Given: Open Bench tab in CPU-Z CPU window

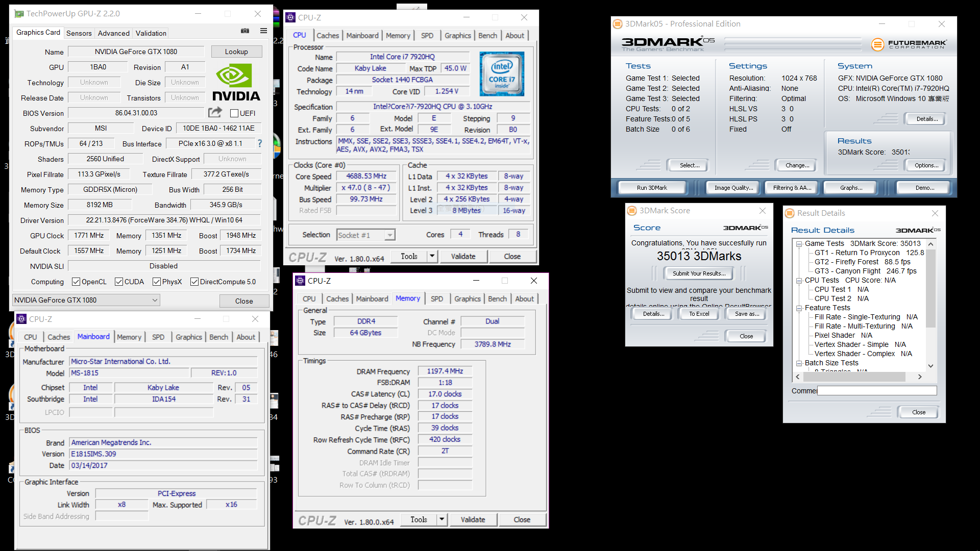Looking at the screenshot, I should pos(487,36).
